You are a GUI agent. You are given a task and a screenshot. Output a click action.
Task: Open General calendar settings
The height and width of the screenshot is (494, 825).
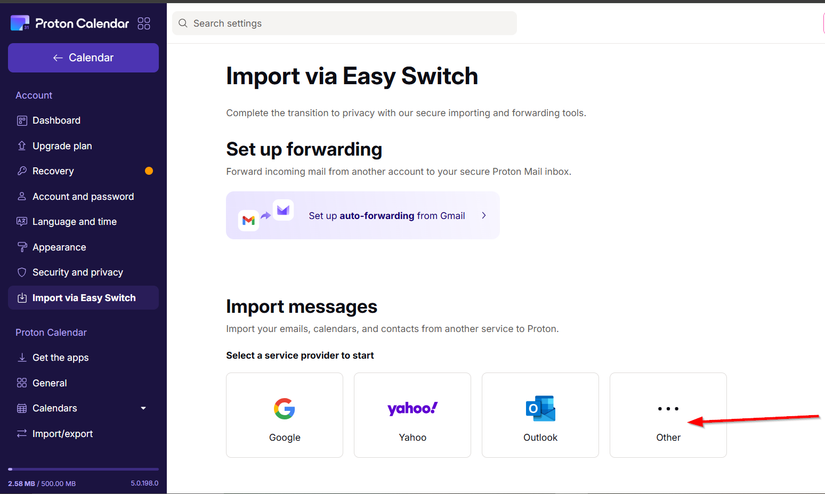coord(83,383)
